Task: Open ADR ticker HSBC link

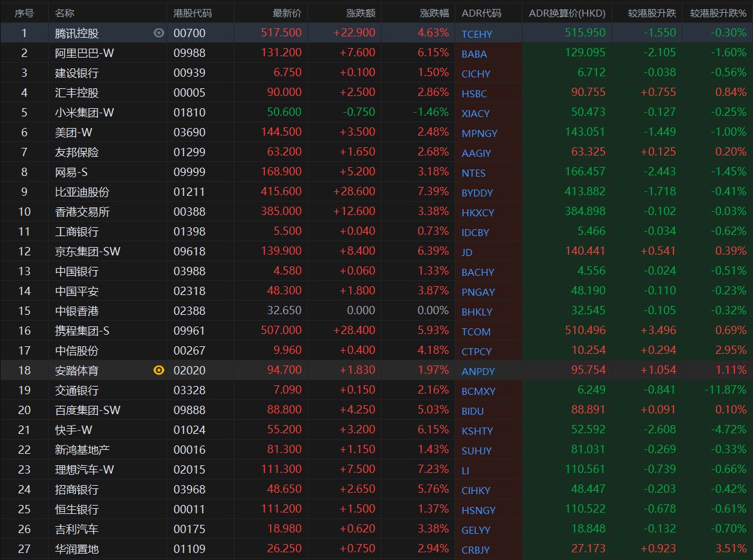Action: 474,93
